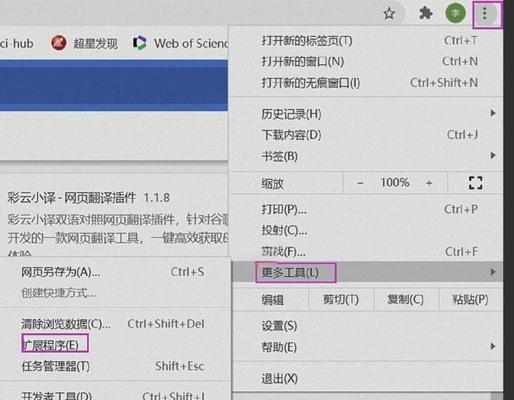514x400 pixels.
Task: Select 清除浏览数据(C)... in the submenu
Action: 114,324
